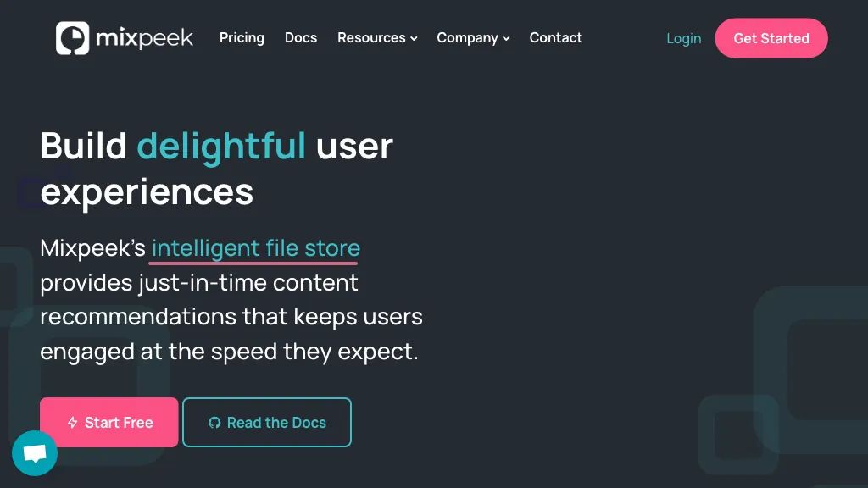Click the chevron beside Company

click(x=506, y=39)
